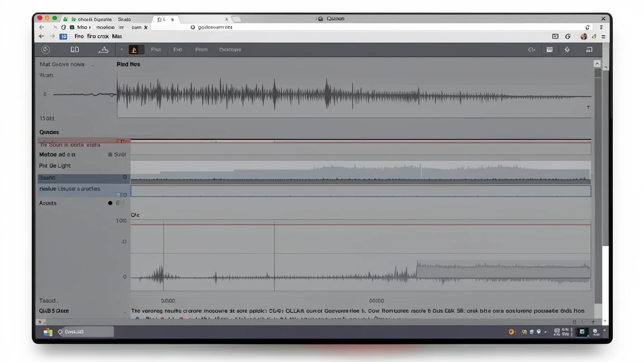
Task: Open the user profile avatar
Action: point(584,36)
